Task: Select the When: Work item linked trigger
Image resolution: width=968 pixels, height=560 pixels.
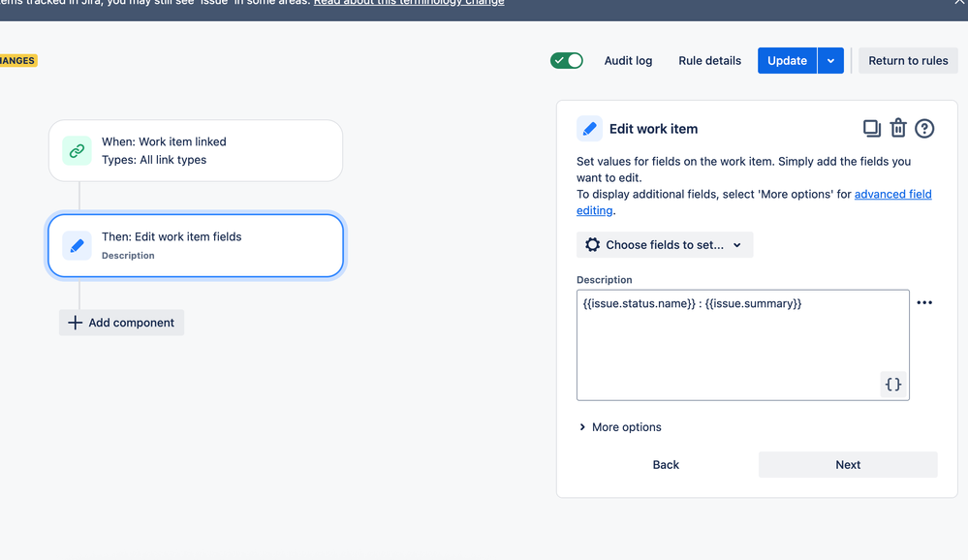Action: pos(196,150)
